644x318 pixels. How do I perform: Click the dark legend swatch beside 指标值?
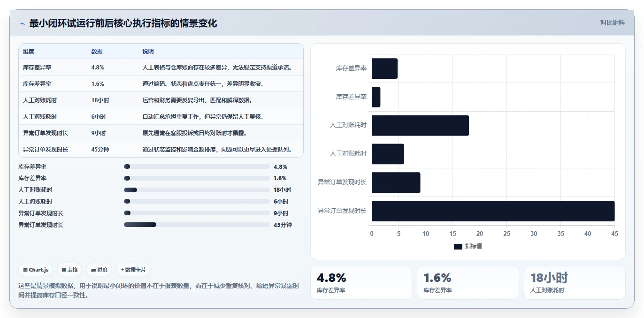(458, 246)
